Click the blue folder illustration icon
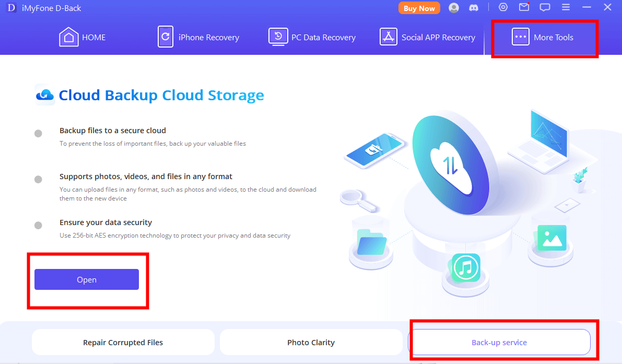The image size is (622, 364). point(371,242)
